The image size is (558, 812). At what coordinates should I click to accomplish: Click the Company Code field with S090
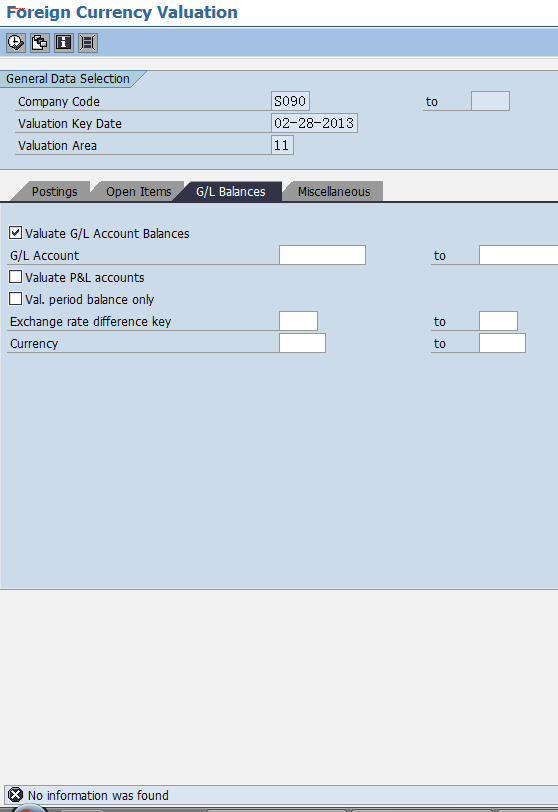(x=290, y=101)
